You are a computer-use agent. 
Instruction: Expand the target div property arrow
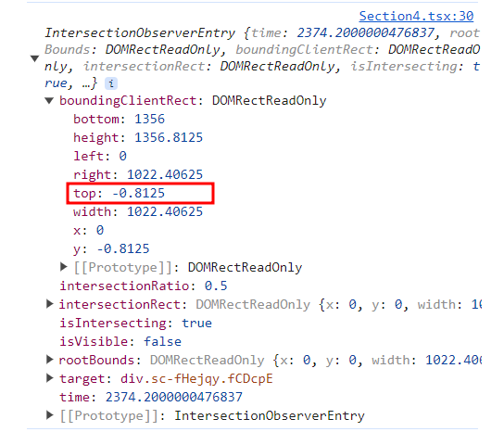click(49, 378)
